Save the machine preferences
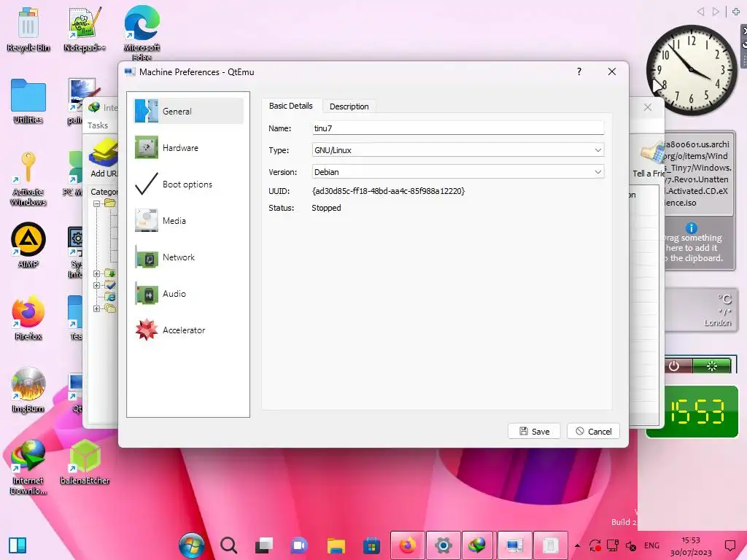This screenshot has height=560, width=747. coord(534,431)
